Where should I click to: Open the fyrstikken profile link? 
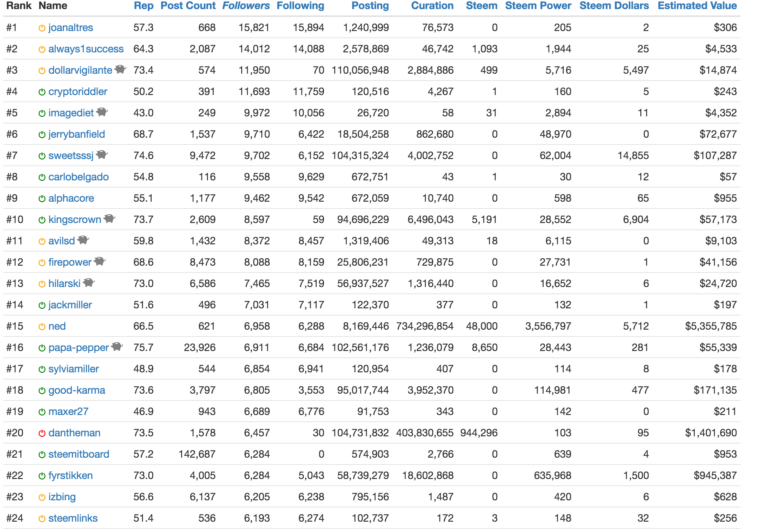coord(71,476)
